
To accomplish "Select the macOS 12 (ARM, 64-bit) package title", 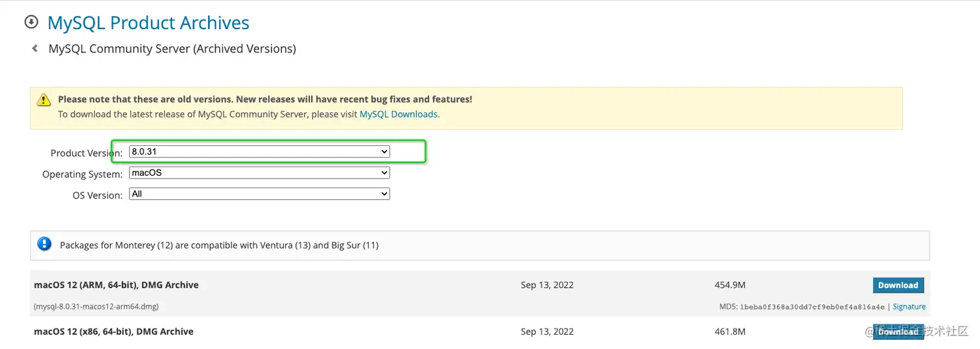I will point(116,285).
